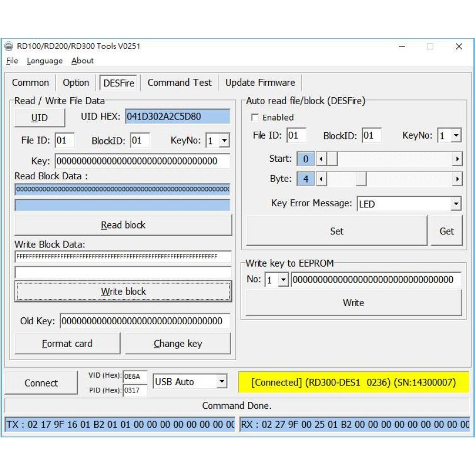Click the Format card button
Image resolution: width=476 pixels, height=476 pixels.
click(x=67, y=344)
